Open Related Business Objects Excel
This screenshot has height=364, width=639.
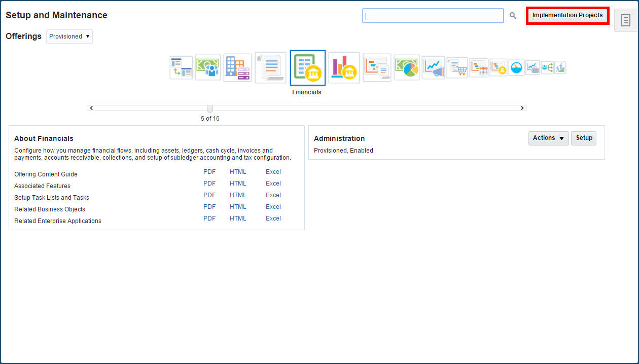tap(273, 207)
